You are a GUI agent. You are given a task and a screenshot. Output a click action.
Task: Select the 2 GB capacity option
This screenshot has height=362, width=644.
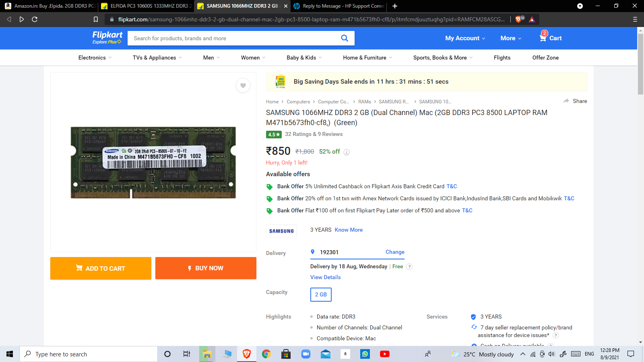321,294
